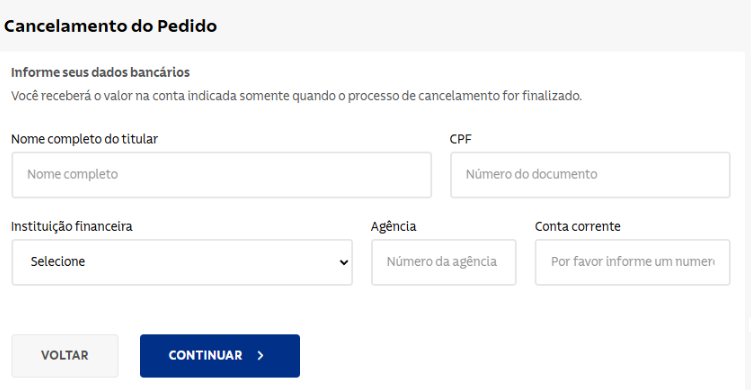751x390 pixels.
Task: Click the 'Cancelamento do Pedido' heading
Action: 110,26
